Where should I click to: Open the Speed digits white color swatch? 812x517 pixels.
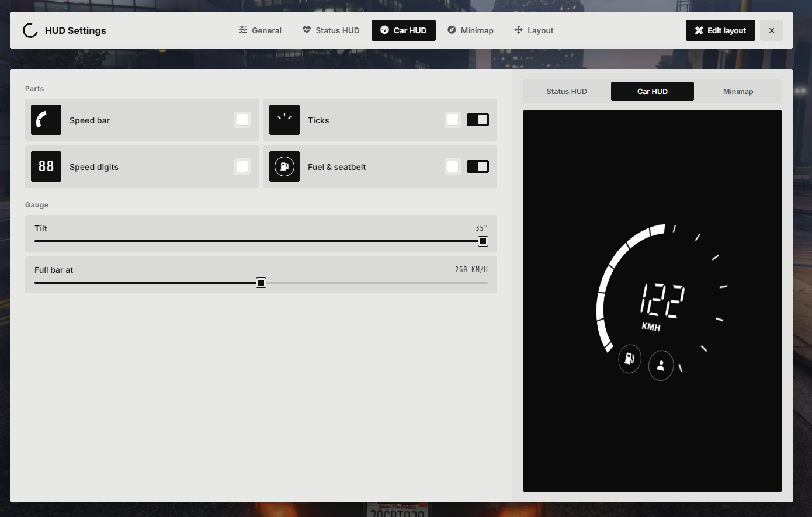242,166
